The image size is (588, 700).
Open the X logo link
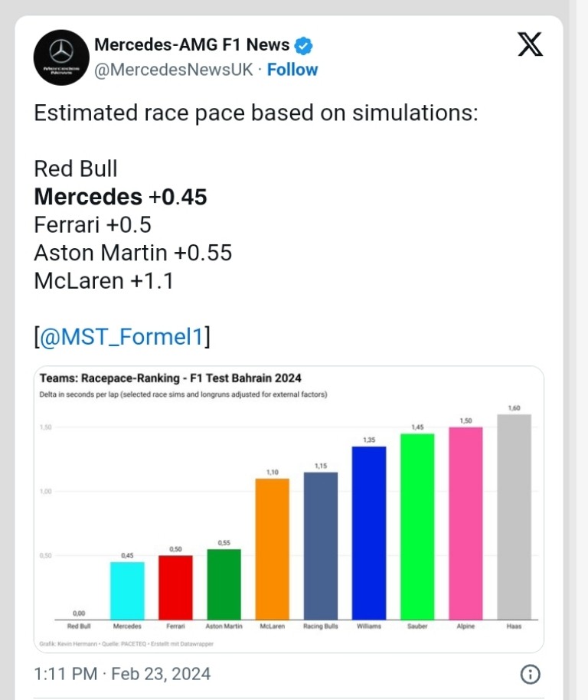pyautogui.click(x=530, y=44)
